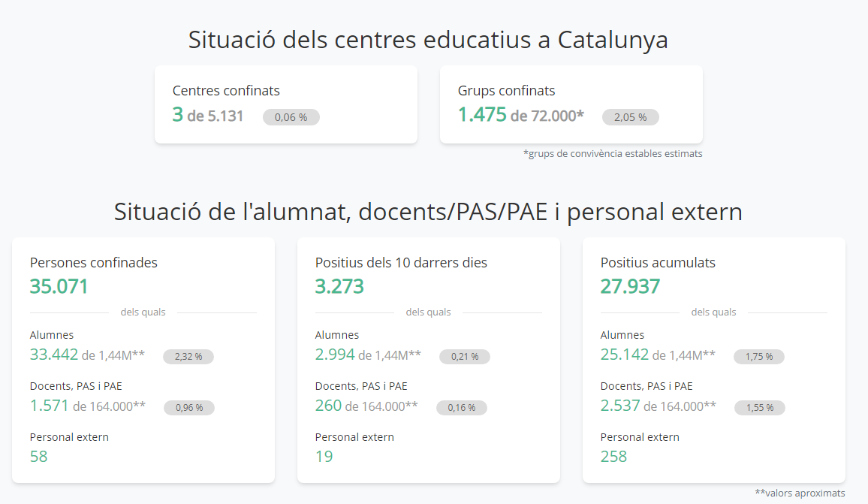Viewport: 868px width, 504px height.
Task: Select the 2,32 % confined students badge
Action: [x=188, y=357]
